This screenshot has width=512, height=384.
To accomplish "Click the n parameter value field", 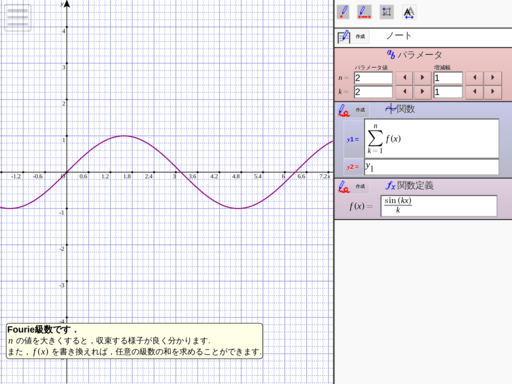I will click(x=373, y=78).
